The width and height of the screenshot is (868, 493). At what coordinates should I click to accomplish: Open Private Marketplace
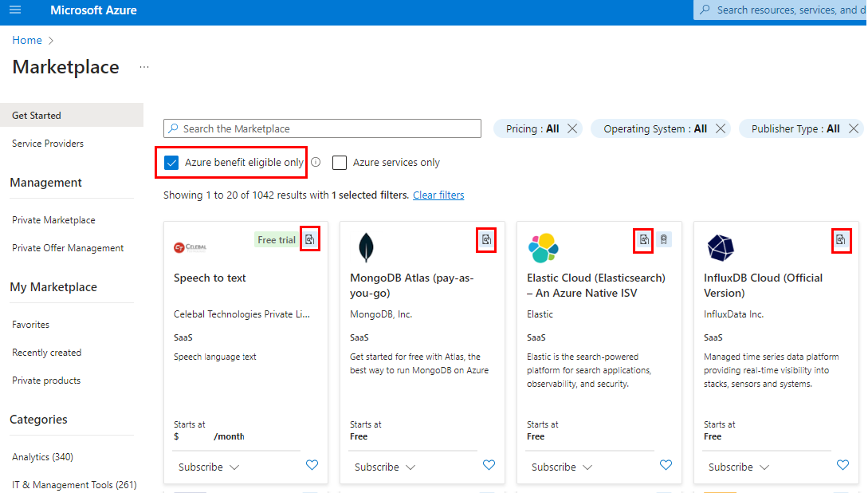(x=53, y=220)
